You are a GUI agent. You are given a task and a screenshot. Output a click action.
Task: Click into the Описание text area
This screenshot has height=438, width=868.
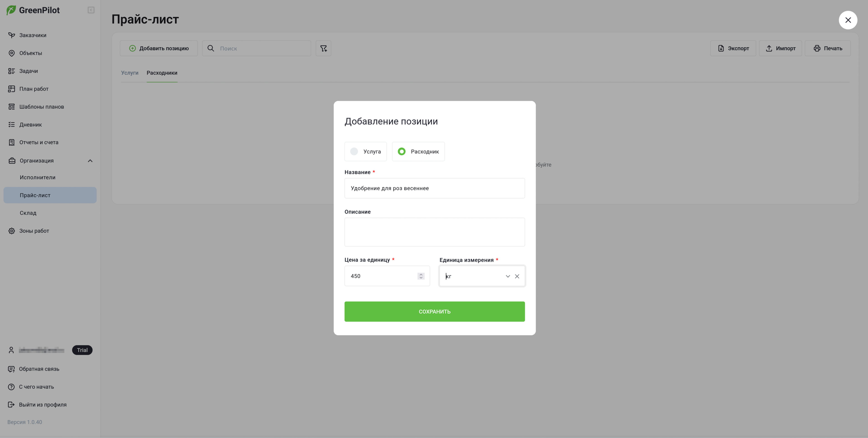434,232
